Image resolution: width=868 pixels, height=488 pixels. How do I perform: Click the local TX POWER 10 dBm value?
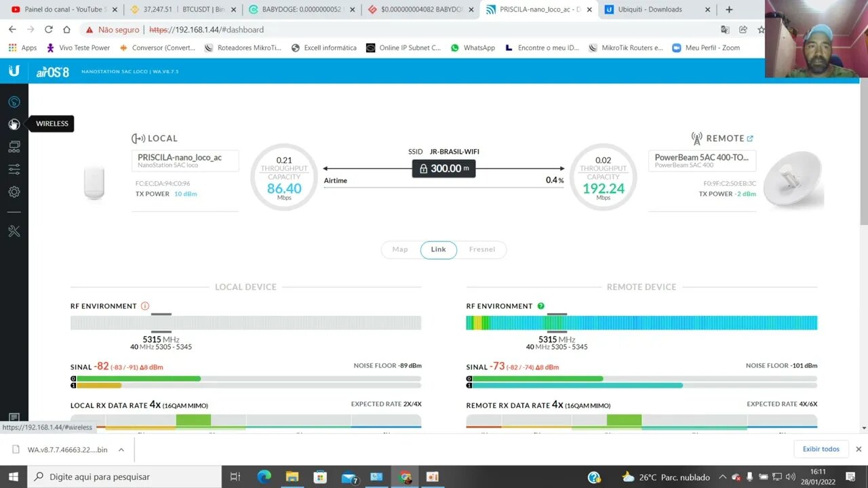click(x=186, y=194)
